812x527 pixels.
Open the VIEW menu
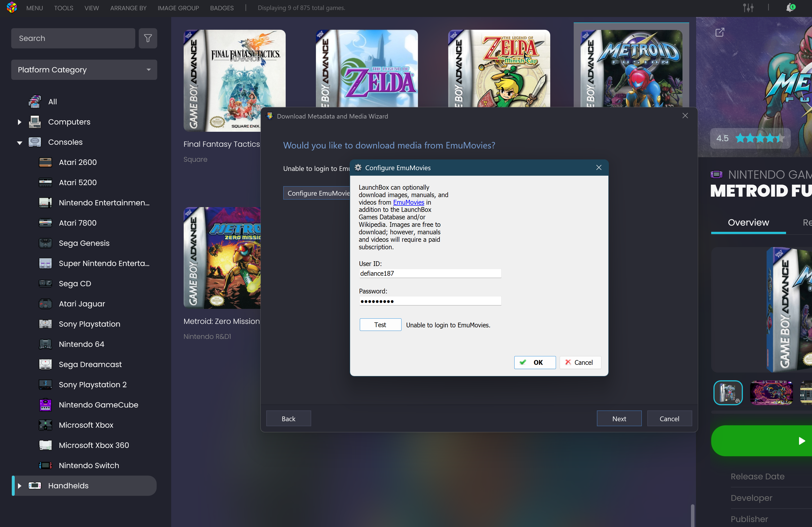click(x=91, y=8)
